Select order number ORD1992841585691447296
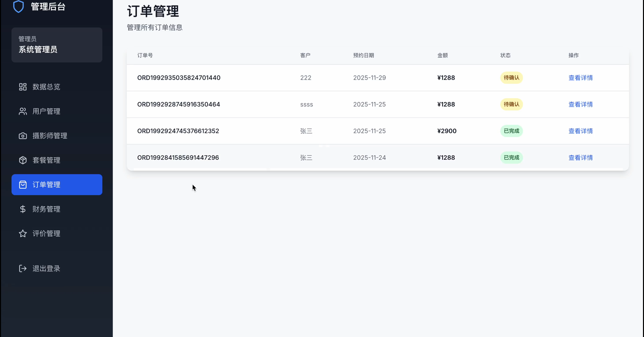Image resolution: width=644 pixels, height=337 pixels. pyautogui.click(x=178, y=158)
